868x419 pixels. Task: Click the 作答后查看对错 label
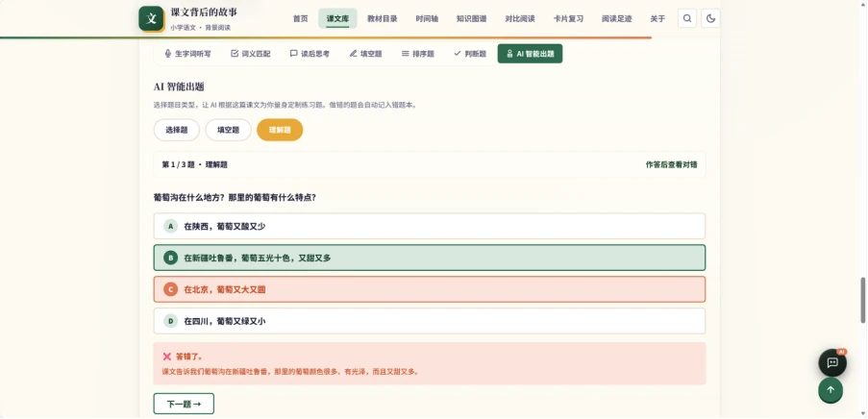click(671, 164)
